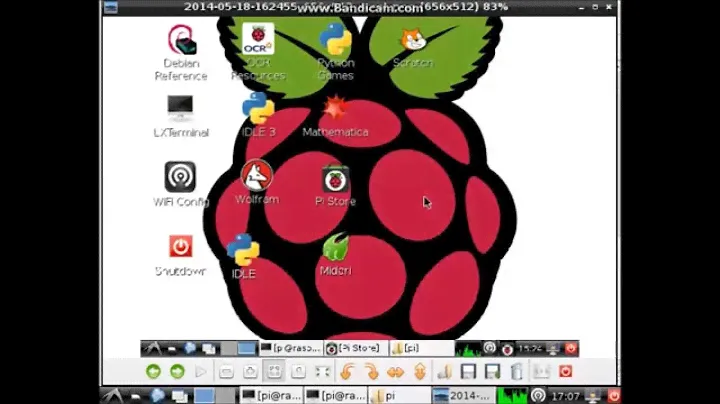The width and height of the screenshot is (720, 404).
Task: Rotate image counterclockwise
Action: pyautogui.click(x=347, y=371)
